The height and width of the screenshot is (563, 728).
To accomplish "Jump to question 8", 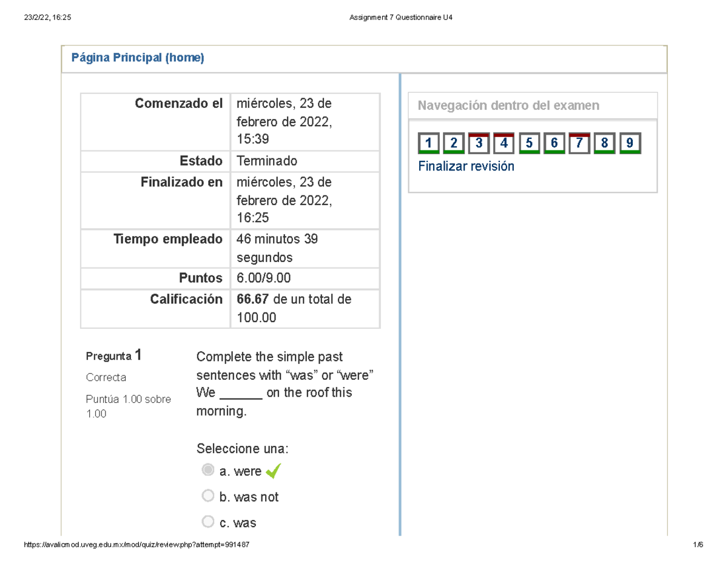I will 605,143.
